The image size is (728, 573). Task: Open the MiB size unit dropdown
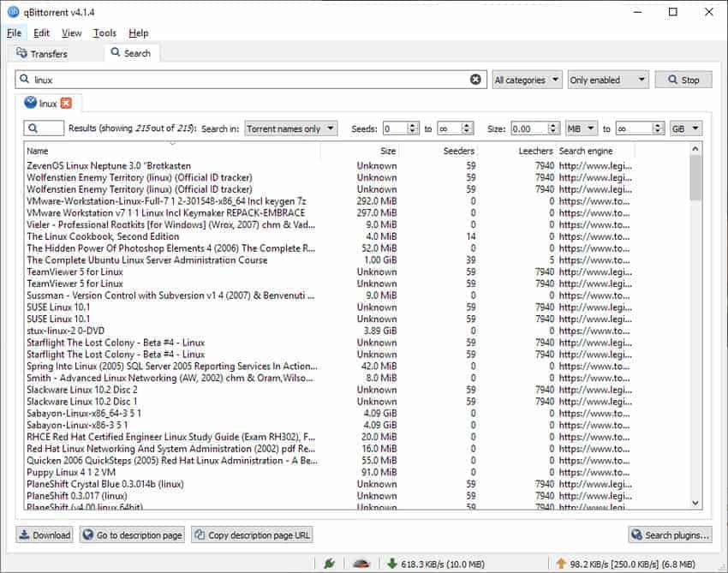(x=582, y=128)
